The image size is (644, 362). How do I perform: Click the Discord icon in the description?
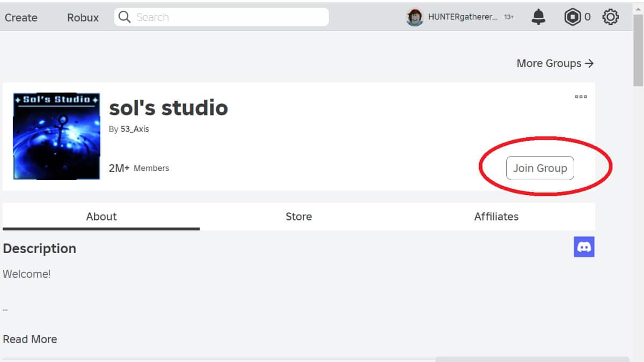click(584, 247)
